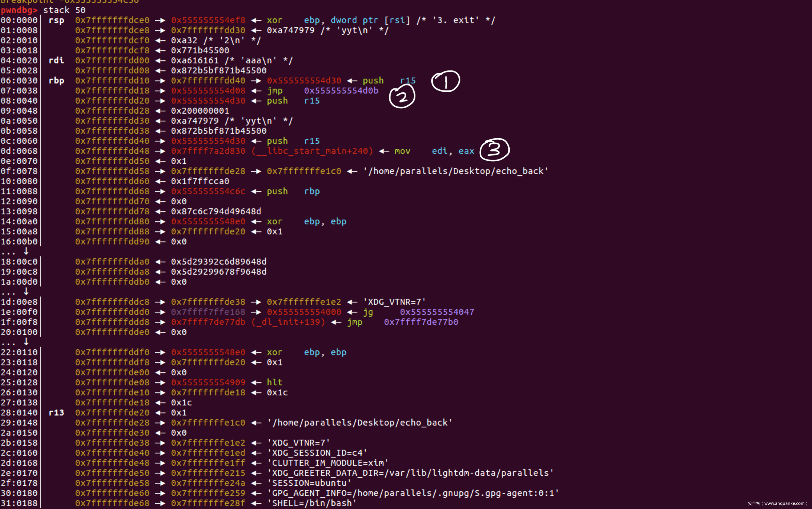This screenshot has width=812, height=509.
Task: Click the rsp register label
Action: [56, 20]
